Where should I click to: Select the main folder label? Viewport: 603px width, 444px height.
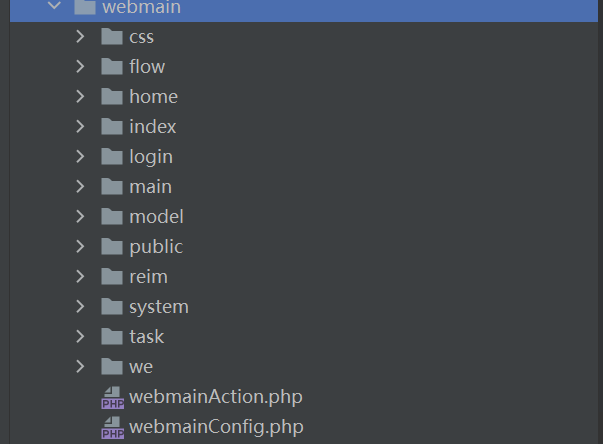[150, 187]
